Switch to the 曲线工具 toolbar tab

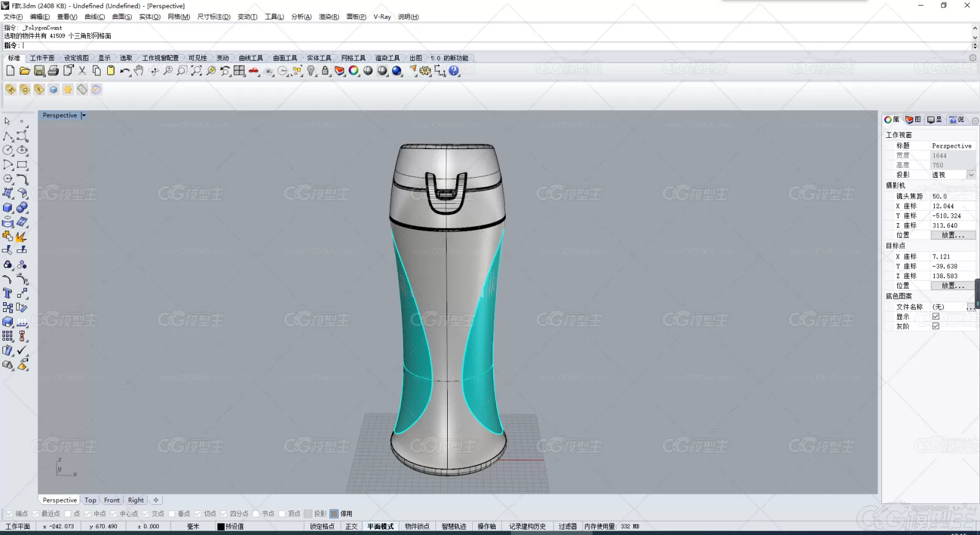tap(251, 58)
